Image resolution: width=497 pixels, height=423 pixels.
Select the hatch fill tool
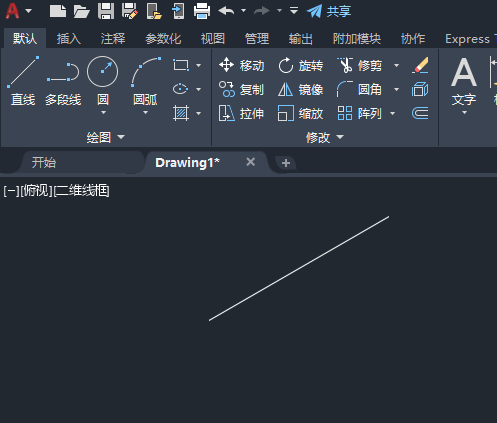181,113
